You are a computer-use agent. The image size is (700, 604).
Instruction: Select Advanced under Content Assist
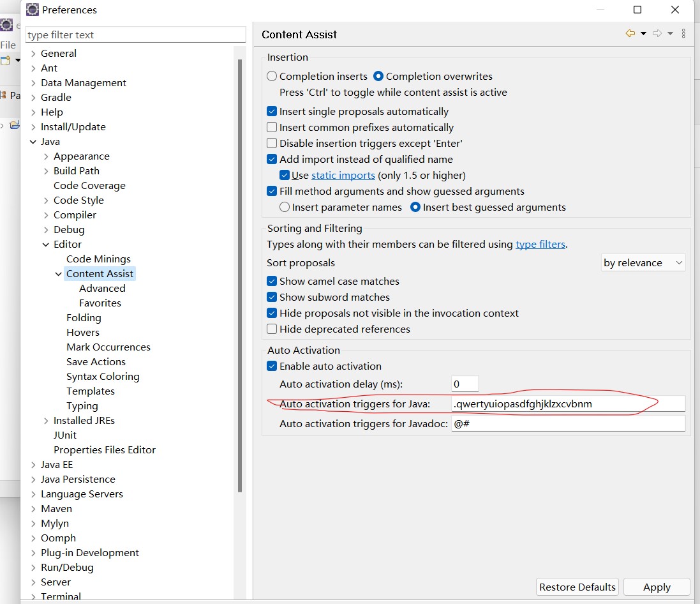(102, 289)
